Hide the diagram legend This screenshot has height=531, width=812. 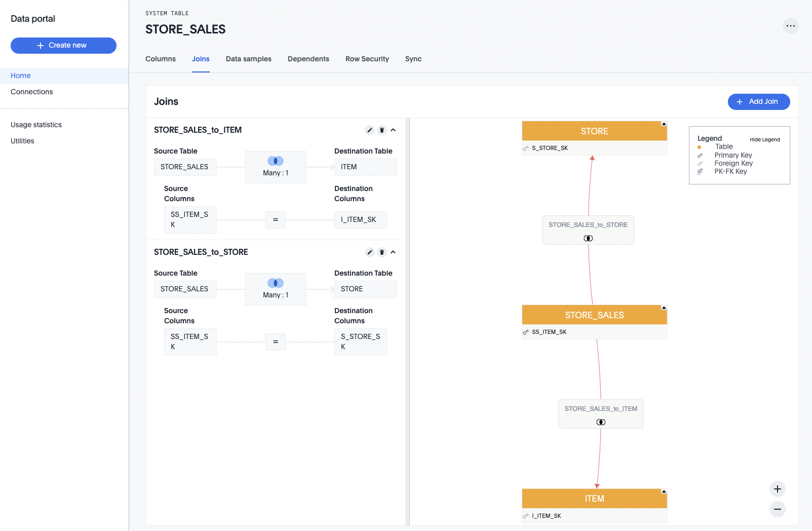764,140
